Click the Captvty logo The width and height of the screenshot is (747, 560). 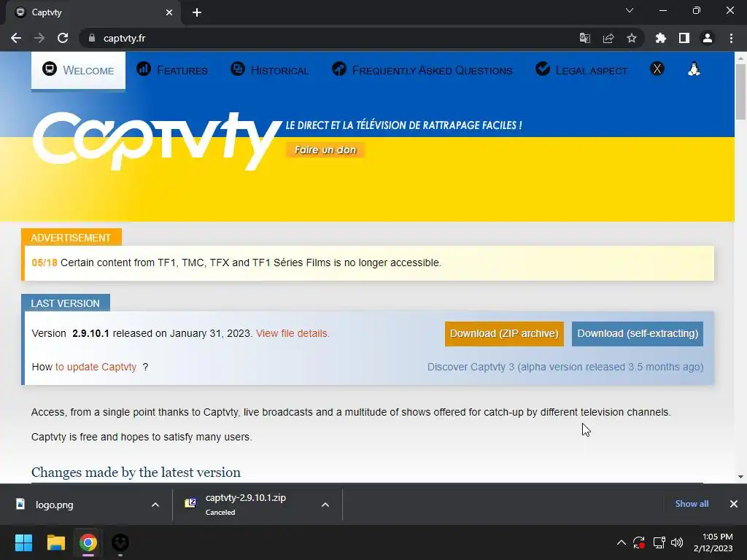pyautogui.click(x=158, y=141)
